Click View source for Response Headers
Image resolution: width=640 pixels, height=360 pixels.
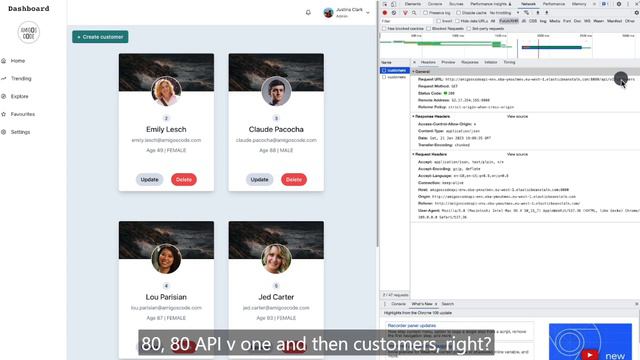coord(517,117)
